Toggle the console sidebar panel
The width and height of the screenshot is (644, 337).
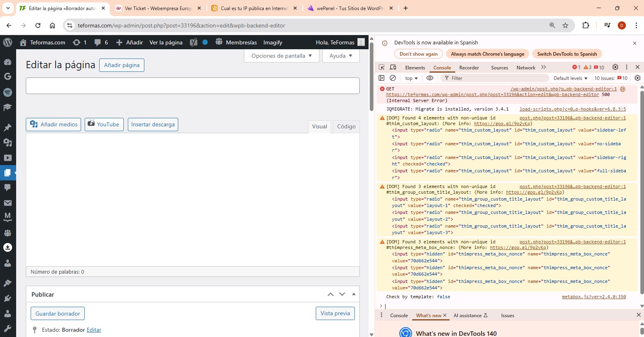pyautogui.click(x=381, y=78)
